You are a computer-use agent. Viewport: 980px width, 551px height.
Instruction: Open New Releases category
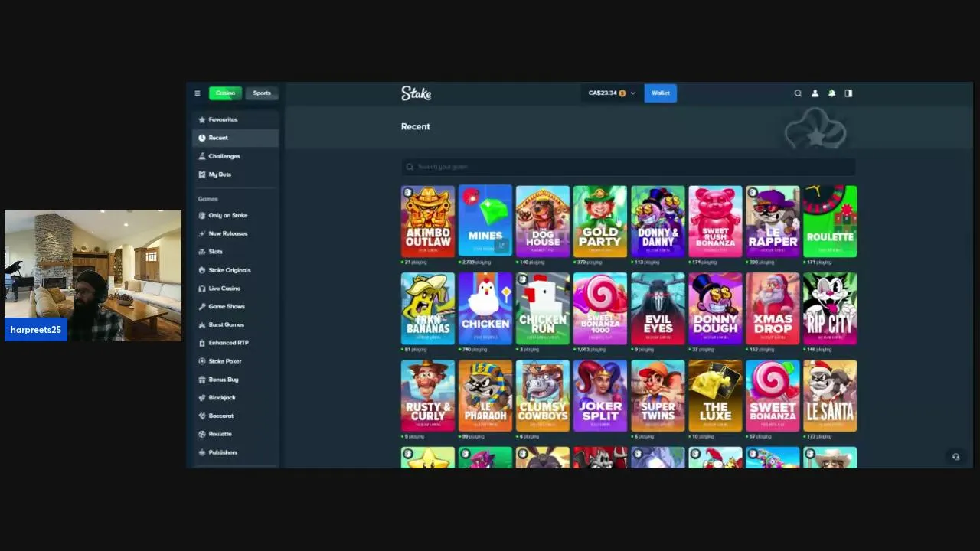point(235,233)
